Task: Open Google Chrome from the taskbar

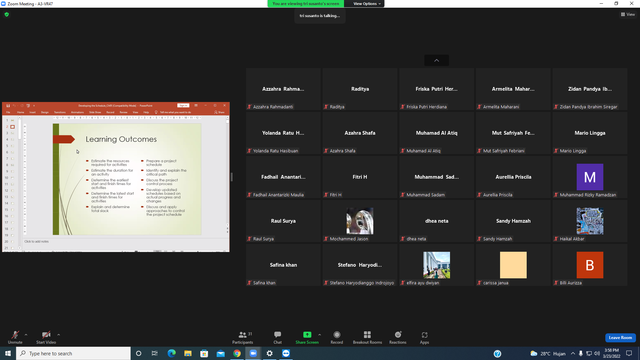Action: [237, 353]
